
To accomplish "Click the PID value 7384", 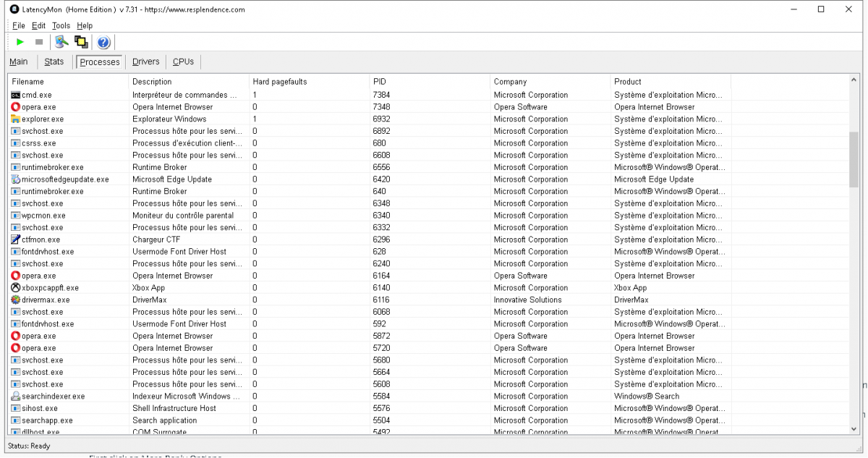I will pos(381,95).
